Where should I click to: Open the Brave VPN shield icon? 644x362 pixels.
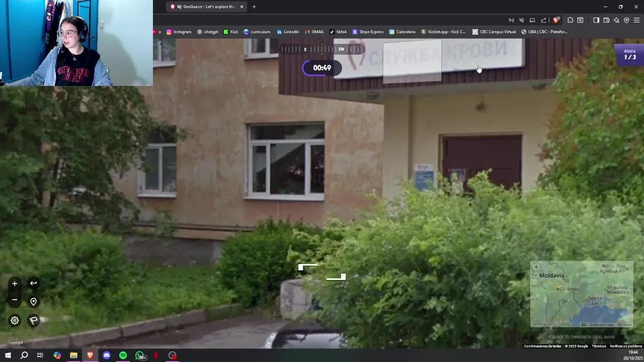(x=626, y=20)
